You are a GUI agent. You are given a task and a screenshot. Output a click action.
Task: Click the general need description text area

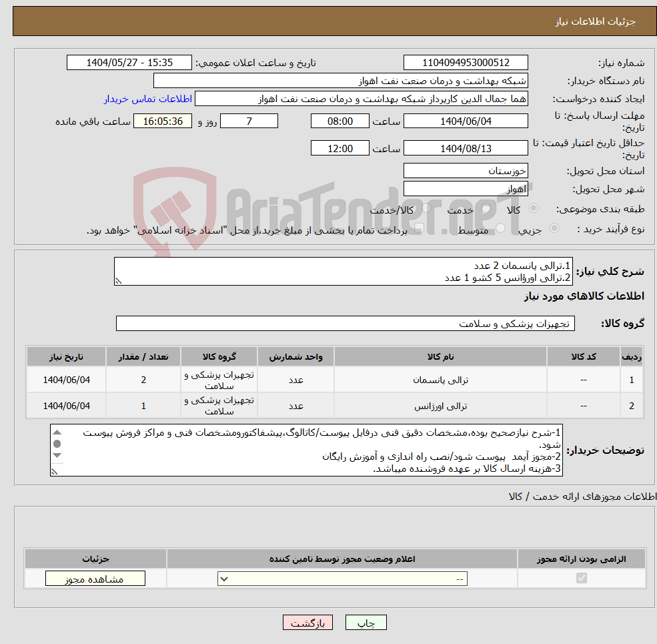pos(343,271)
